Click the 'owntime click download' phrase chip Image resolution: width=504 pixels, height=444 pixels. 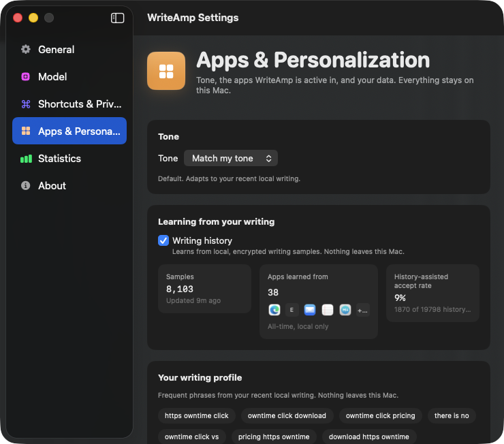click(287, 415)
